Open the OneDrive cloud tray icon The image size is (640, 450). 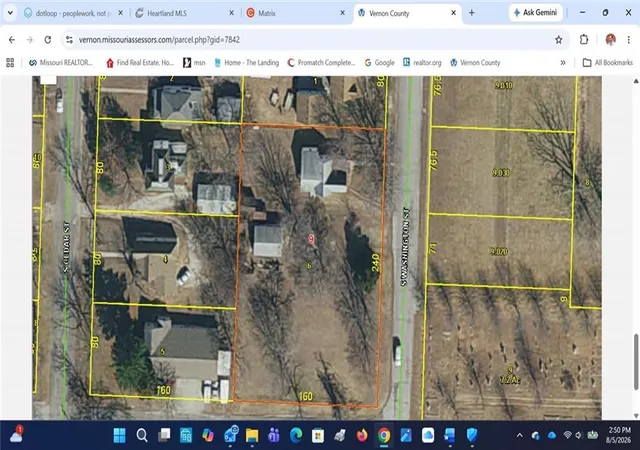552,435
